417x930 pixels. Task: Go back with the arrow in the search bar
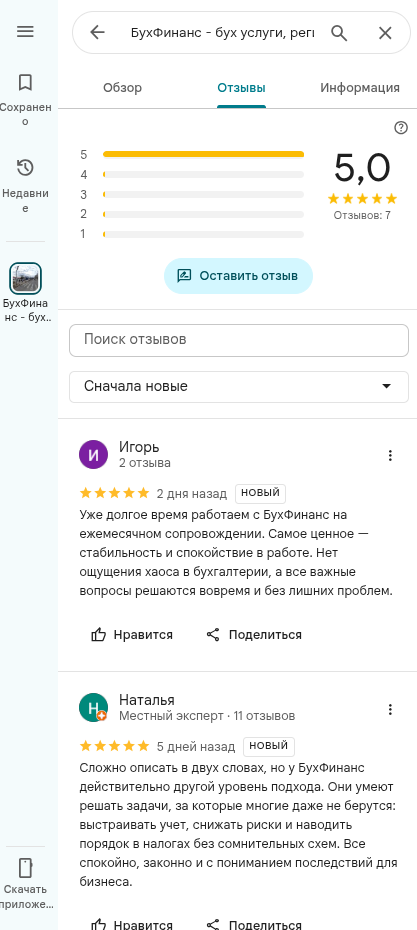[x=97, y=33]
